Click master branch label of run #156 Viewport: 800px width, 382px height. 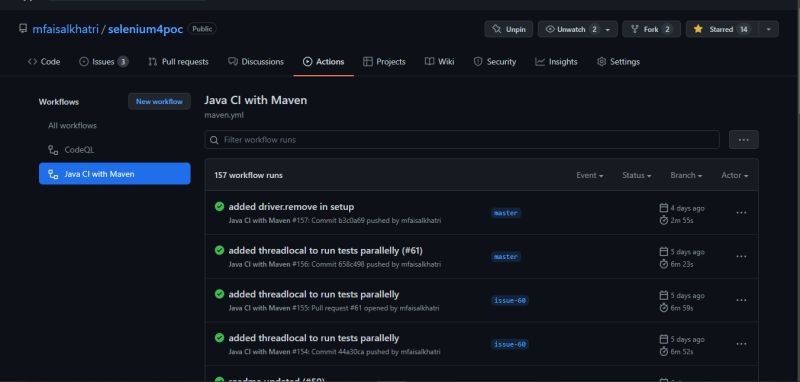tap(506, 257)
